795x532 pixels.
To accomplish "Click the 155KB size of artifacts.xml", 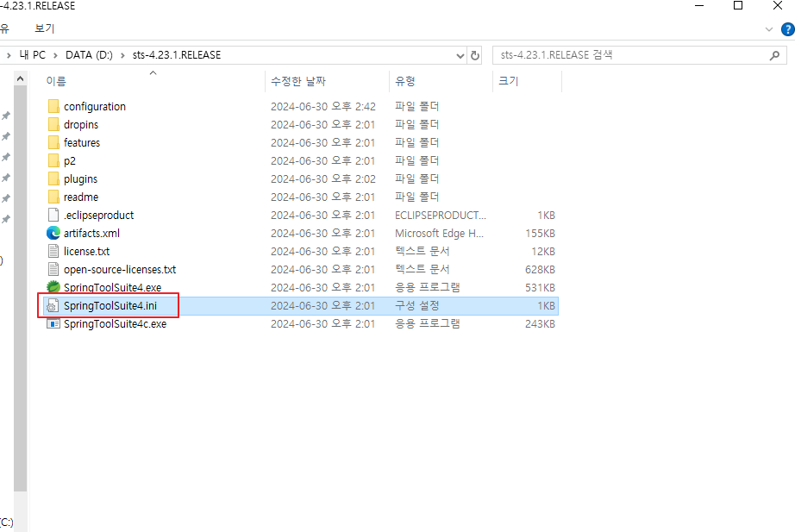I will click(540, 234).
